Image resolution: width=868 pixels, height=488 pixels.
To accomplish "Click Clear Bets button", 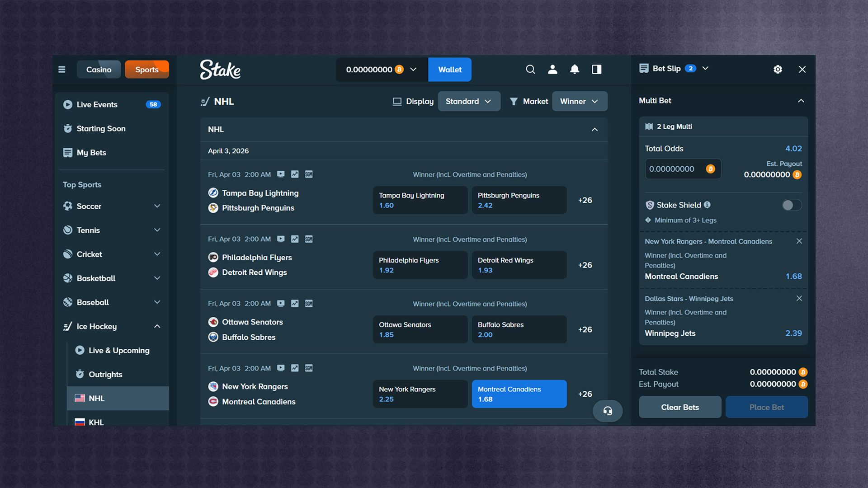I will point(680,407).
